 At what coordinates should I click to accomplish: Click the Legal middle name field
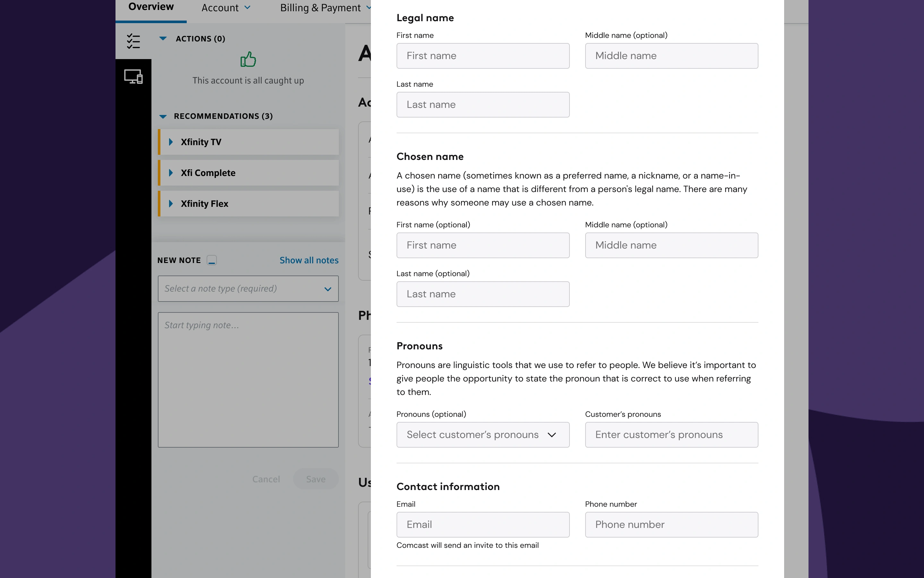(672, 56)
